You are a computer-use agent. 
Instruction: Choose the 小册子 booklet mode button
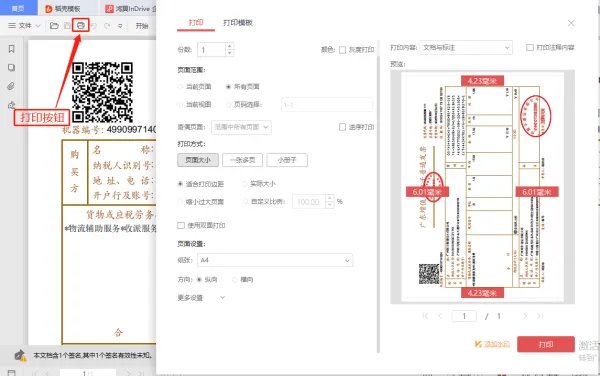pyautogui.click(x=287, y=160)
